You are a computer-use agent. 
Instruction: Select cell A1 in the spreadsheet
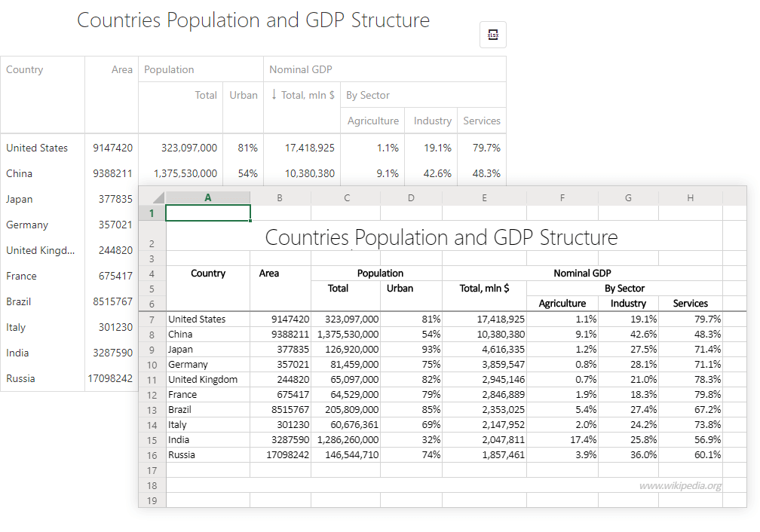[x=207, y=212]
